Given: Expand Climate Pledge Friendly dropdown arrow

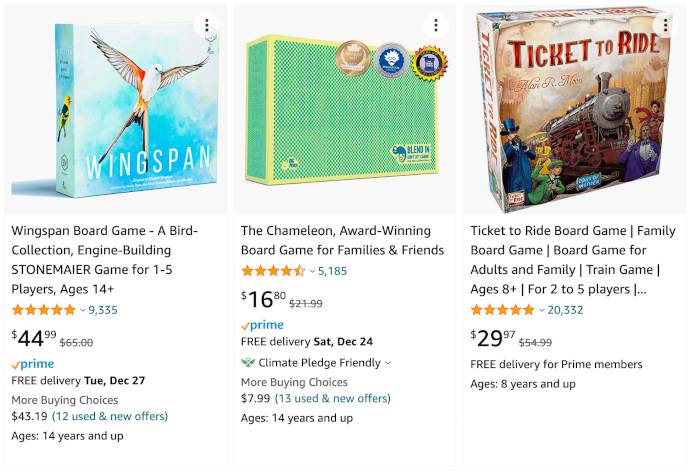Looking at the screenshot, I should 388,363.
